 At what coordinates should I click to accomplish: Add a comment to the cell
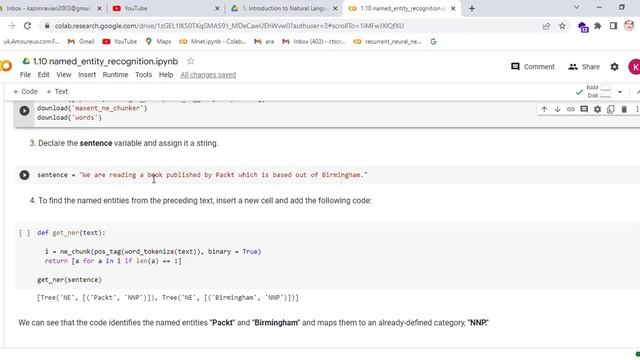pyautogui.click(x=584, y=109)
